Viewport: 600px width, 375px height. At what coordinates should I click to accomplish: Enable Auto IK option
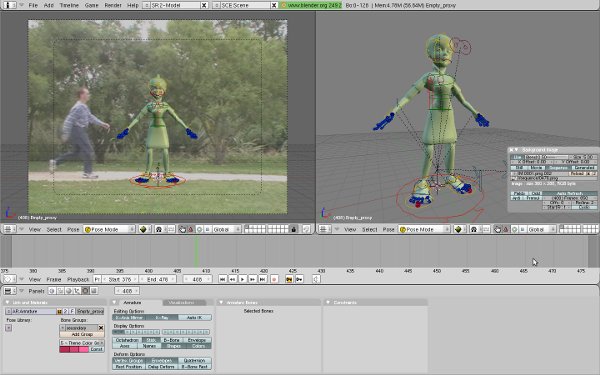pos(195,318)
